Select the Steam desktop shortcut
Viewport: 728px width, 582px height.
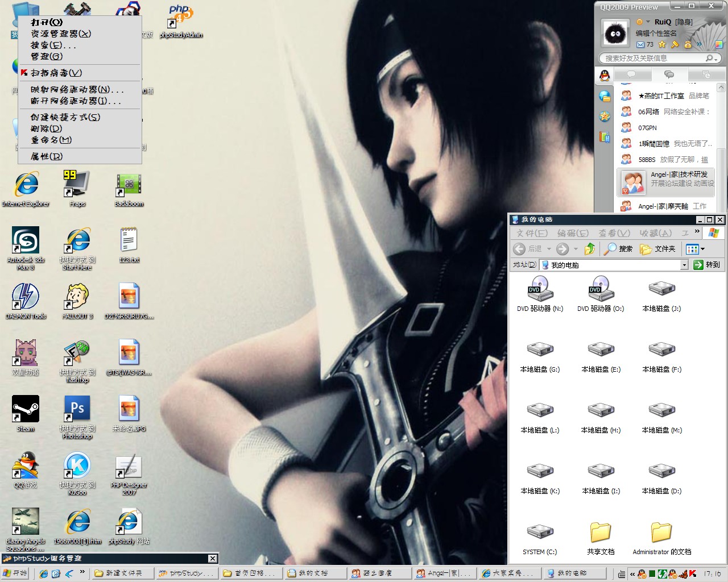pyautogui.click(x=26, y=414)
